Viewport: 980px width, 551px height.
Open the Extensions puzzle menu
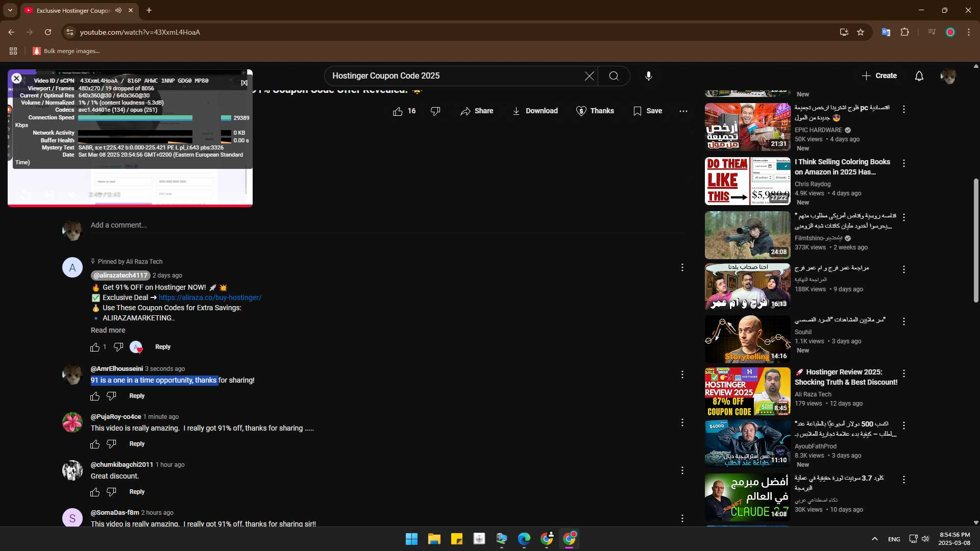[904, 32]
